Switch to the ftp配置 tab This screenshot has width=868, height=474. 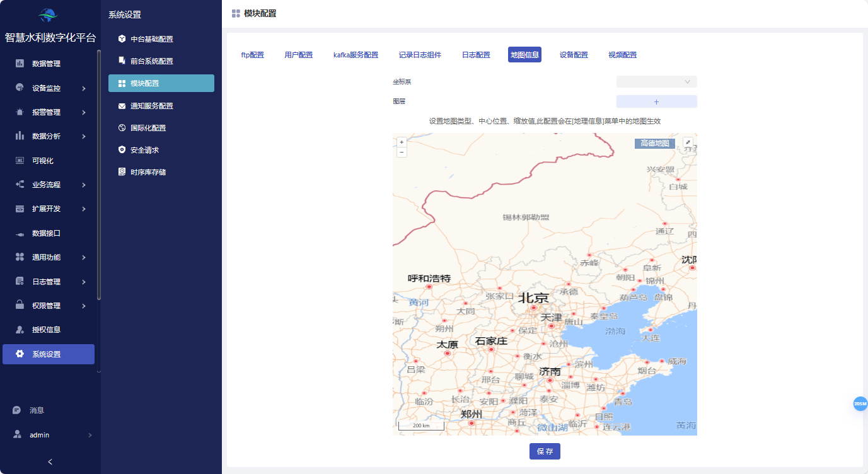[x=253, y=55]
